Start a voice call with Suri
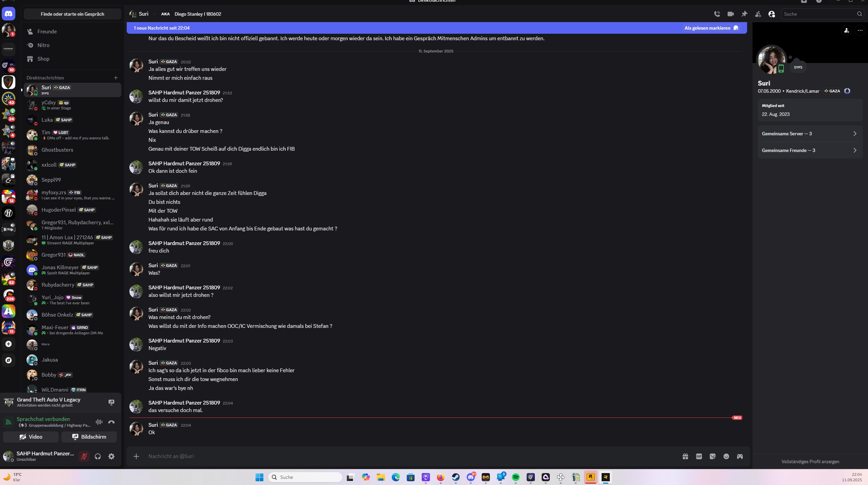Image resolution: width=868 pixels, height=485 pixels. 717,14
